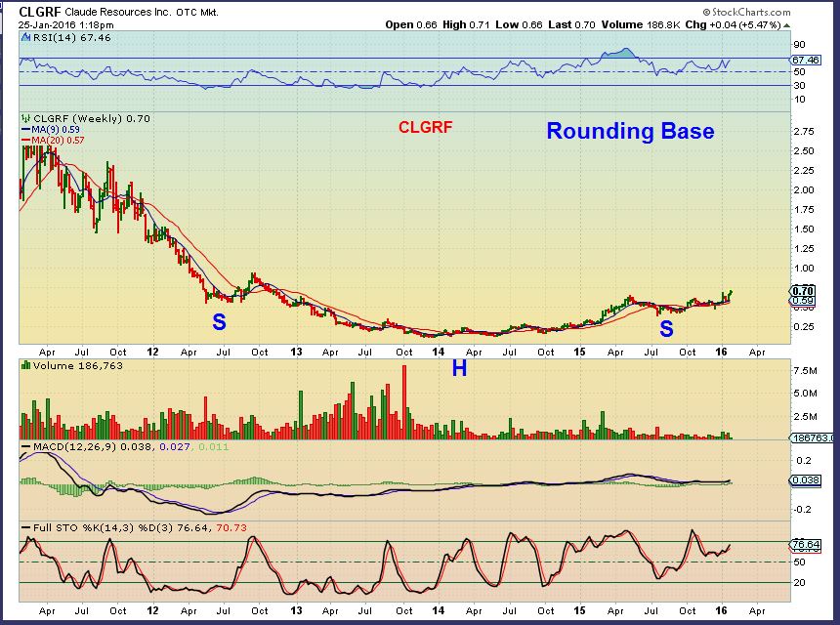
Task: Click the blue MA(9) 0.59 legend entry
Action: [x=51, y=130]
